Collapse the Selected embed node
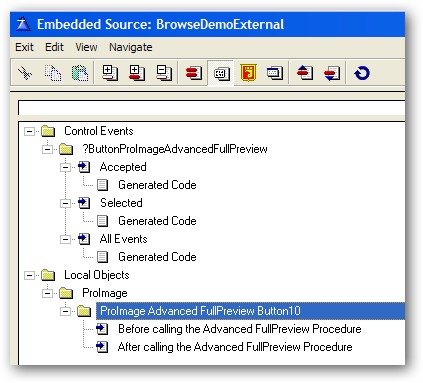The image size is (423, 383). (65, 203)
